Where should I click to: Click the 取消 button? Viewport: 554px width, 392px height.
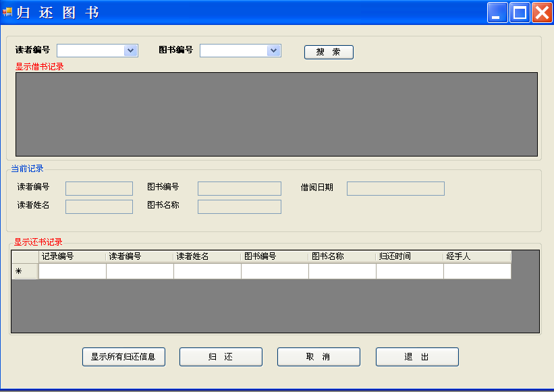coord(318,357)
